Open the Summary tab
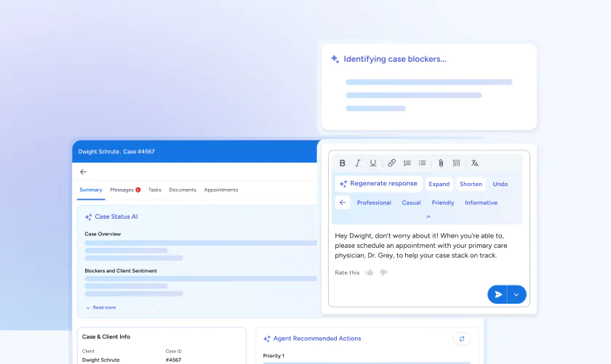The image size is (611, 364). [91, 190]
